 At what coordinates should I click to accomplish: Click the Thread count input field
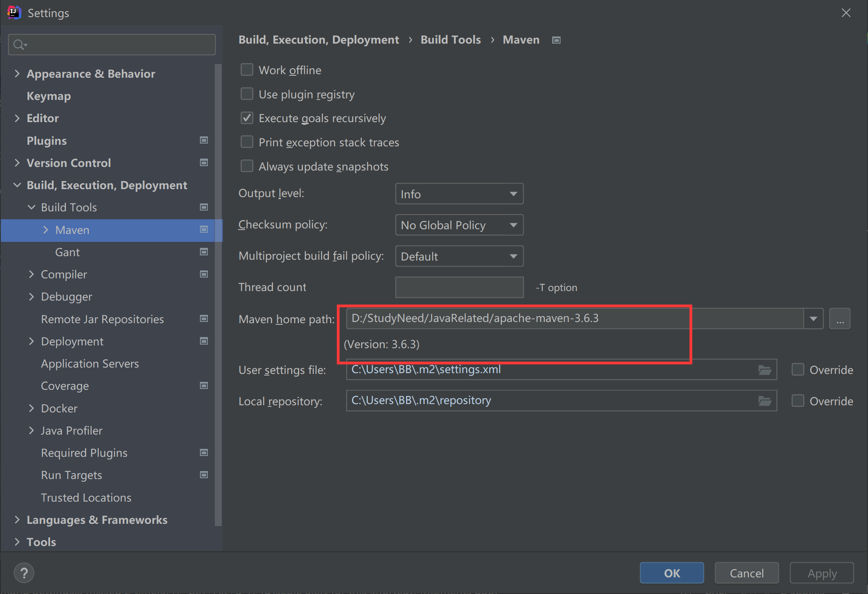(x=459, y=287)
